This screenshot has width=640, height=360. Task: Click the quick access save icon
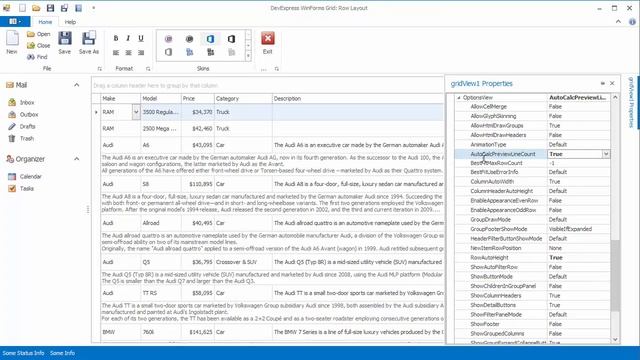pos(50,8)
